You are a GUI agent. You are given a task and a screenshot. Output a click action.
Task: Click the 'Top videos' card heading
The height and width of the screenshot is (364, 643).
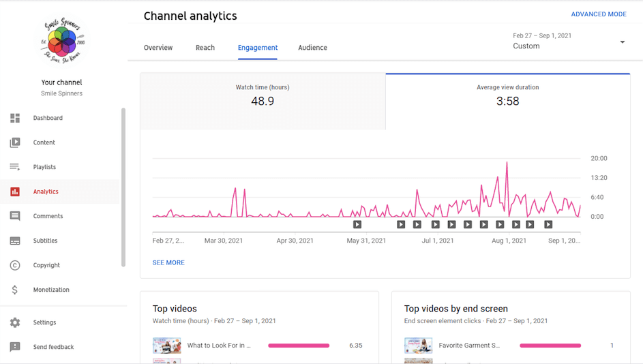[x=175, y=309]
